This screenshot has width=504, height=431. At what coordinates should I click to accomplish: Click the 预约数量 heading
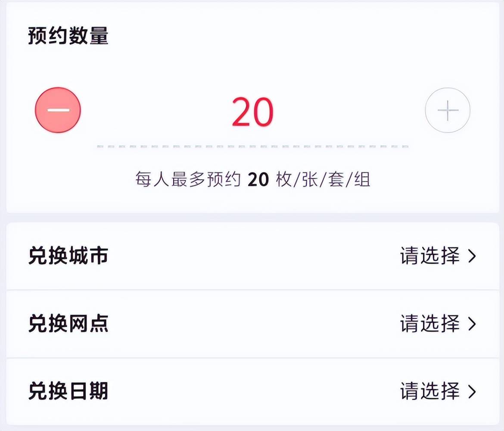click(x=68, y=36)
